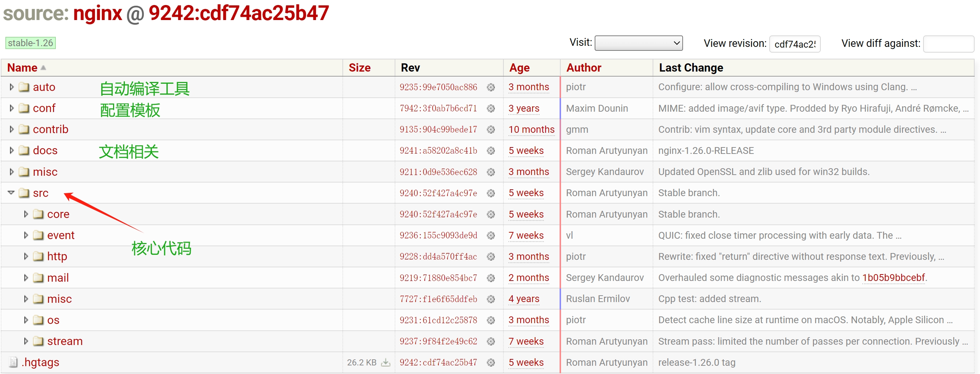This screenshot has height=374, width=980.
Task: Click the 10 months age link
Action: [531, 129]
